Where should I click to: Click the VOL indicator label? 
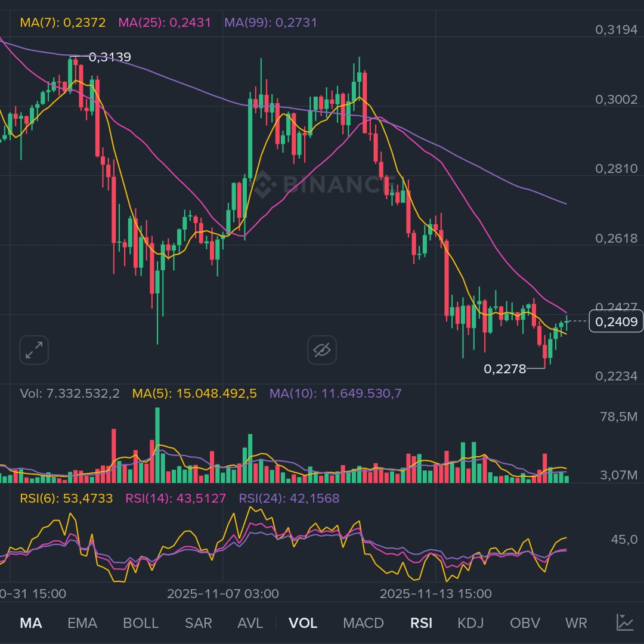tap(304, 623)
